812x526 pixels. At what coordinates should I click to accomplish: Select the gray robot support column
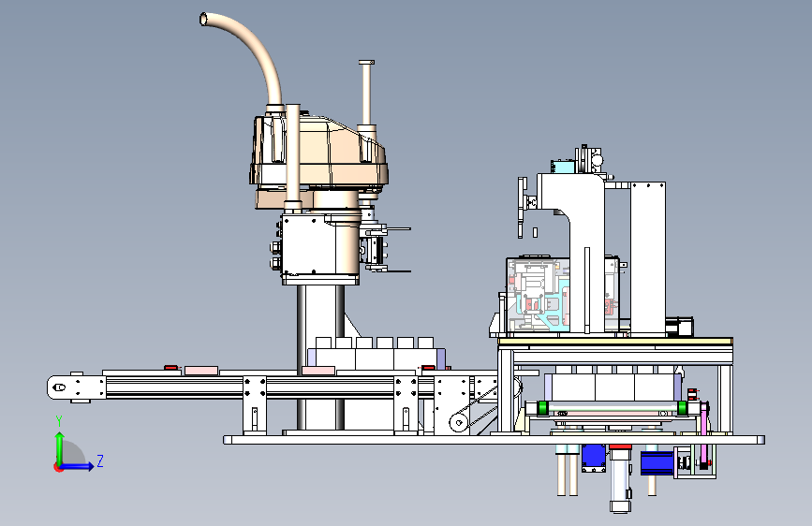click(320, 358)
